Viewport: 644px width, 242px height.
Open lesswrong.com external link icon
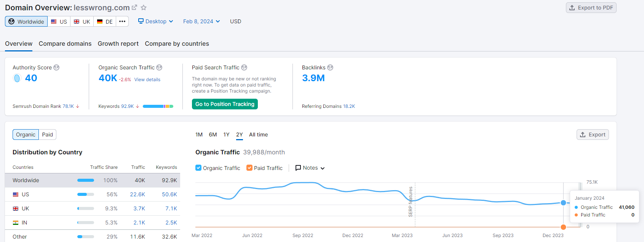pos(134,7)
